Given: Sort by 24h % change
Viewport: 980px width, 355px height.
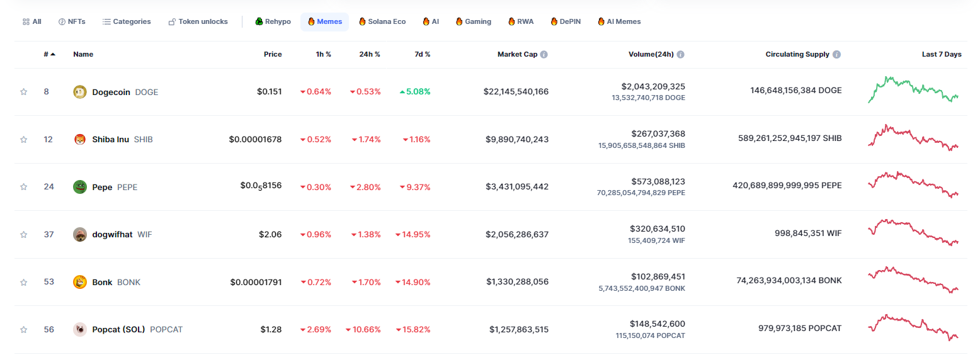Looking at the screenshot, I should [x=370, y=54].
